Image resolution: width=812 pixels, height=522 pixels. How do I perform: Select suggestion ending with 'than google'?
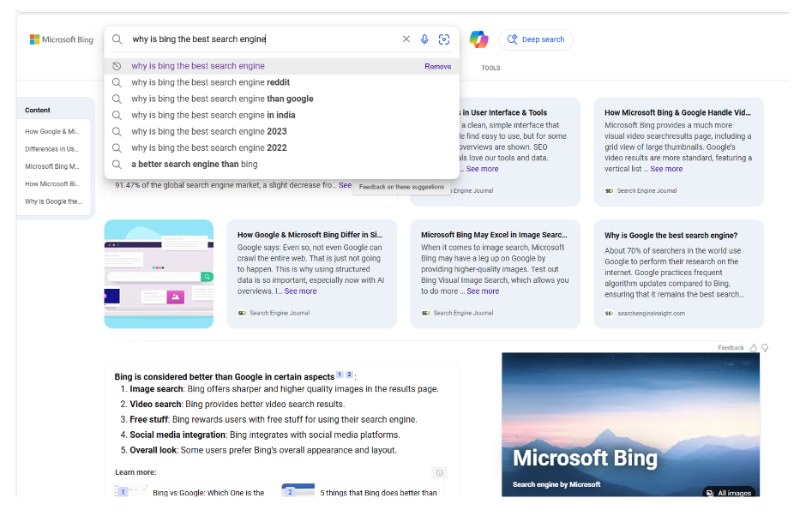click(282, 99)
